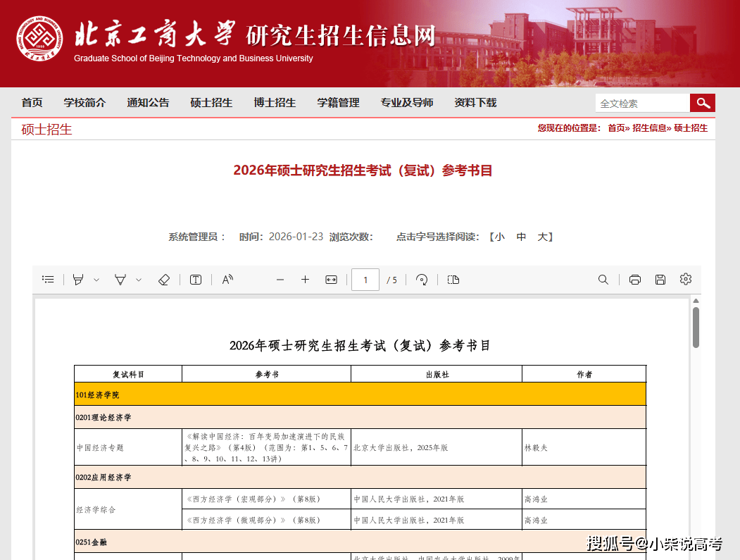This screenshot has height=560, width=740.
Task: Open the site-wide search box
Action: point(642,102)
